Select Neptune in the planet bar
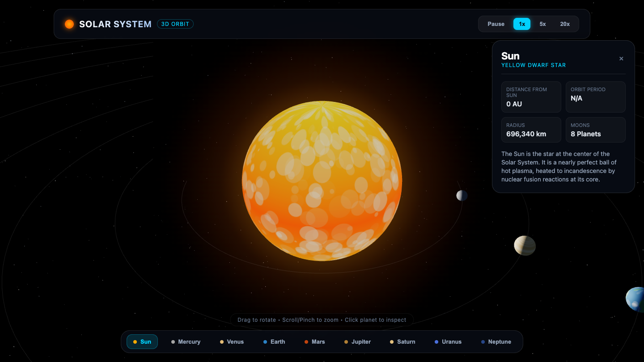The height and width of the screenshot is (362, 644). pyautogui.click(x=496, y=342)
